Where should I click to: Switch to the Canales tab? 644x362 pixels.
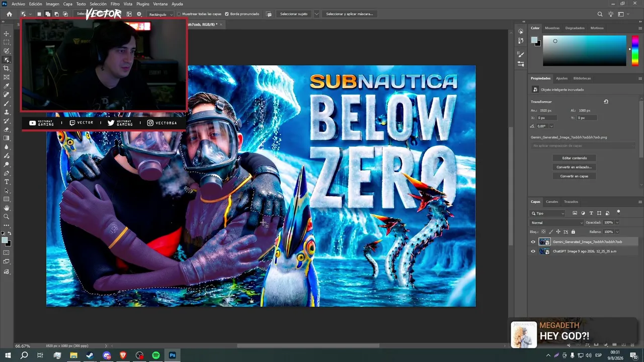(552, 202)
